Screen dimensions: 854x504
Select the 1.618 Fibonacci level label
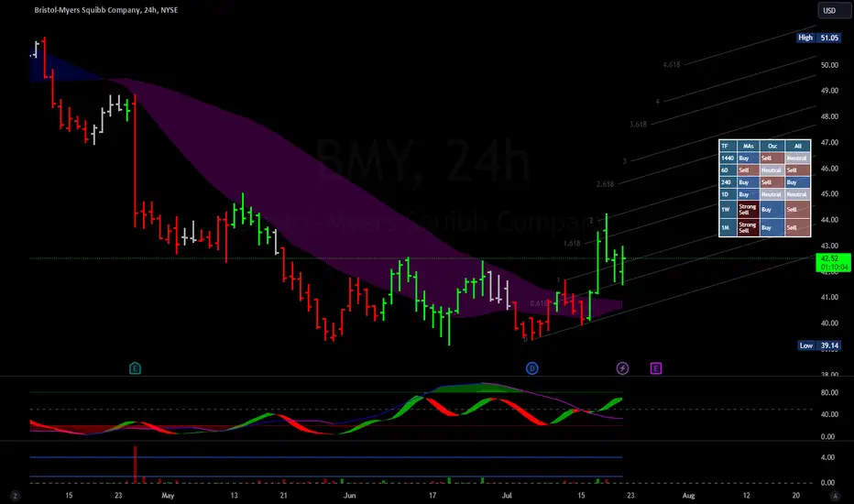point(572,244)
